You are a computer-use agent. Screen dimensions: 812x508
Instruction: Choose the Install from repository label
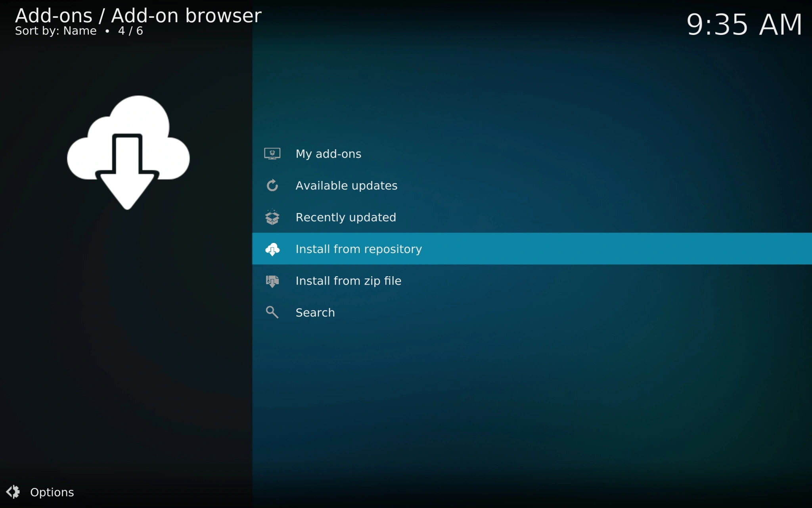pyautogui.click(x=358, y=249)
